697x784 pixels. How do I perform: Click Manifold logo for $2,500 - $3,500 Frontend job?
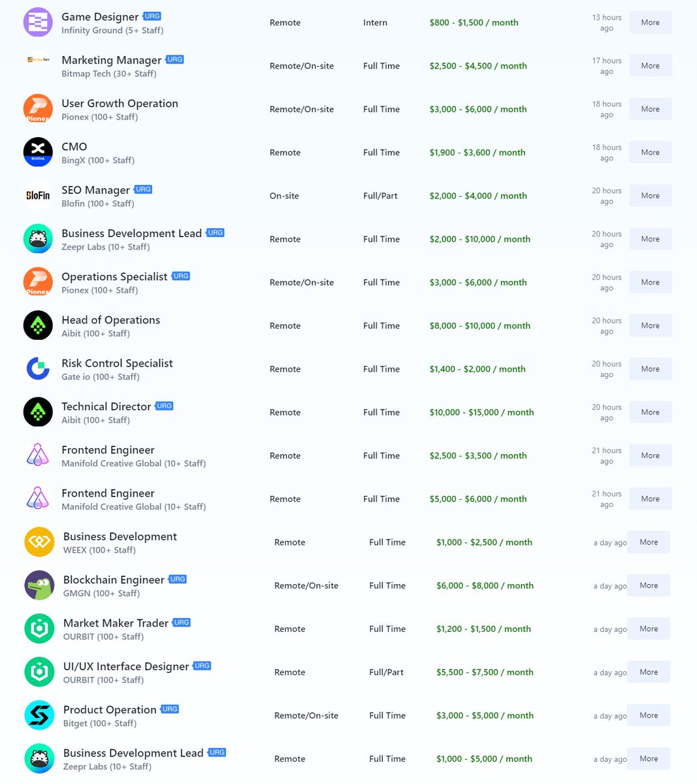38,455
